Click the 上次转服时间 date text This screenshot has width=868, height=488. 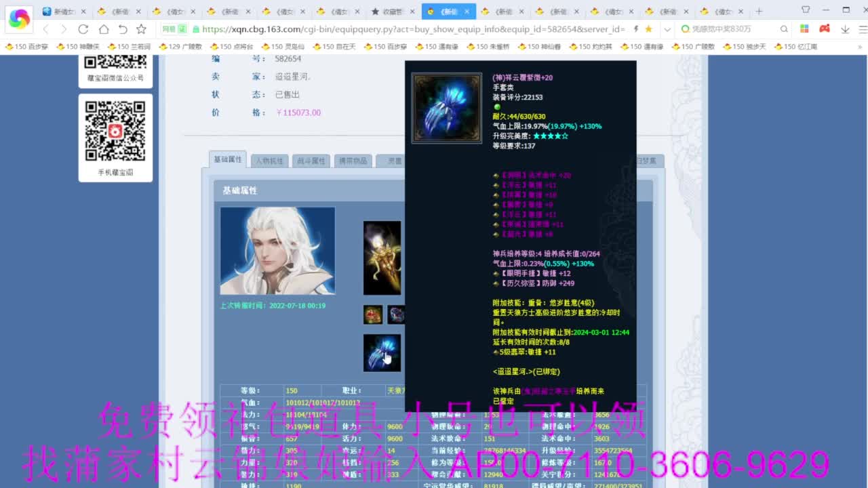tap(273, 306)
